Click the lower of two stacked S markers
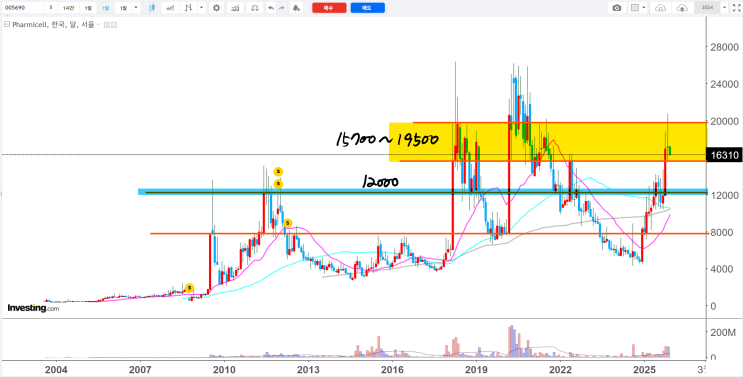 pyautogui.click(x=278, y=183)
